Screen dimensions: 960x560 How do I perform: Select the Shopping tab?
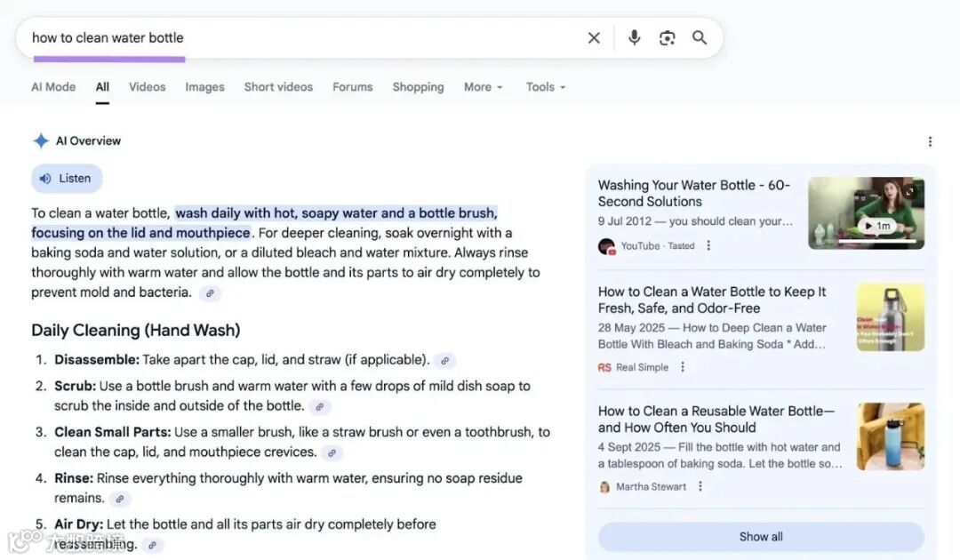coord(418,87)
